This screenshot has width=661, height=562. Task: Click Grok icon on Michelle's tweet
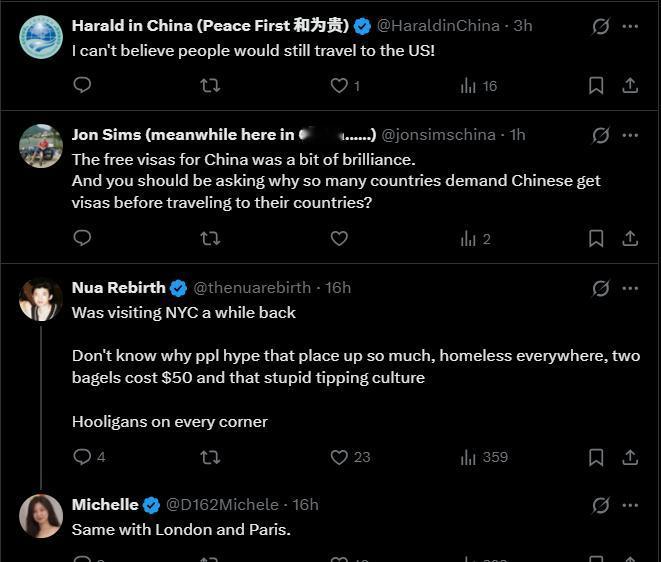tap(600, 505)
